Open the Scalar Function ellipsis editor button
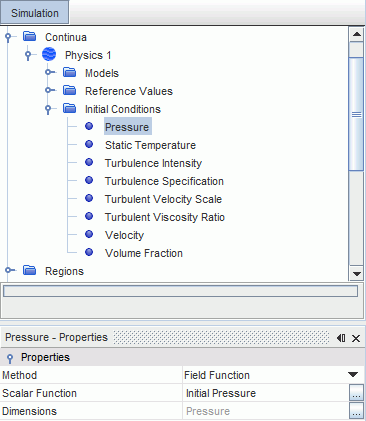 356,393
